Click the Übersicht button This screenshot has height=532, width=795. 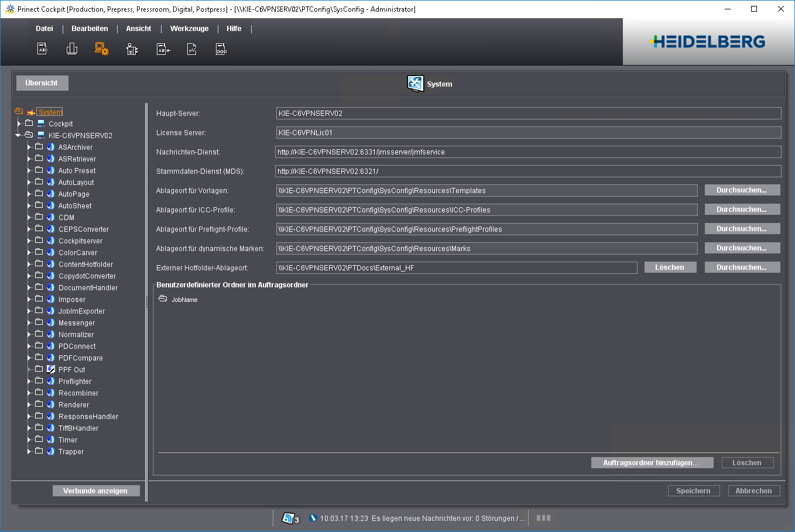[x=42, y=83]
